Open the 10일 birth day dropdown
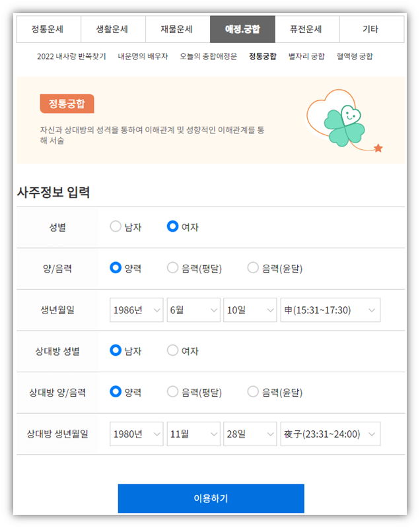 pos(250,310)
